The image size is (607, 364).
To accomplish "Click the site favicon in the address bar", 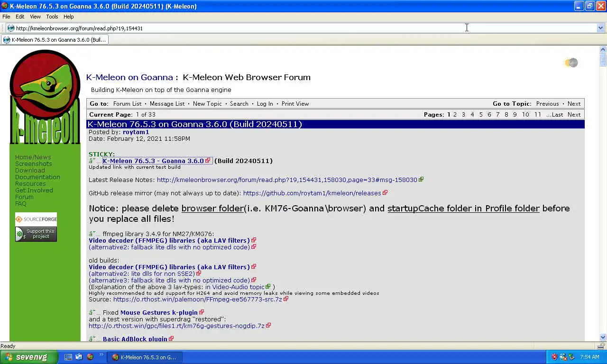I will [10, 28].
